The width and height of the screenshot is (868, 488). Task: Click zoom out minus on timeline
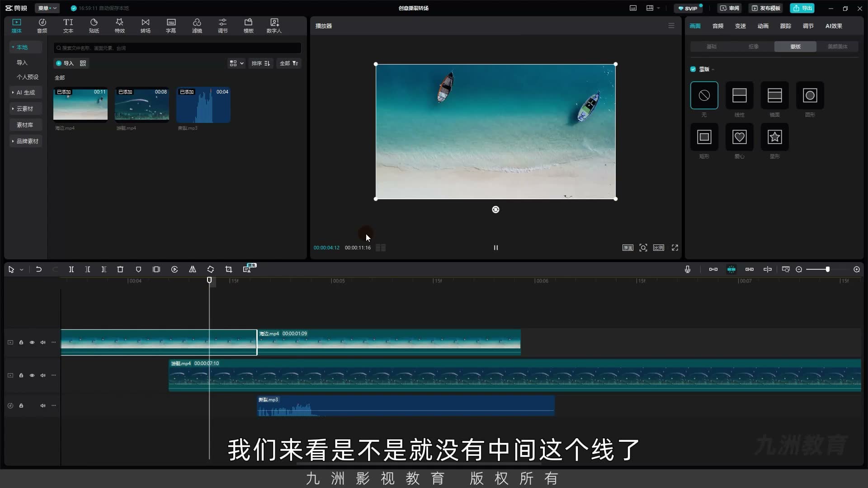click(799, 269)
